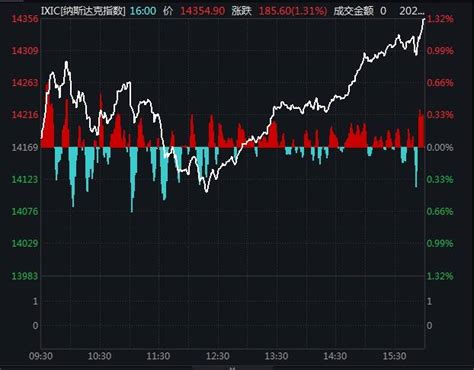Click the 13983 price axis label

[25, 276]
